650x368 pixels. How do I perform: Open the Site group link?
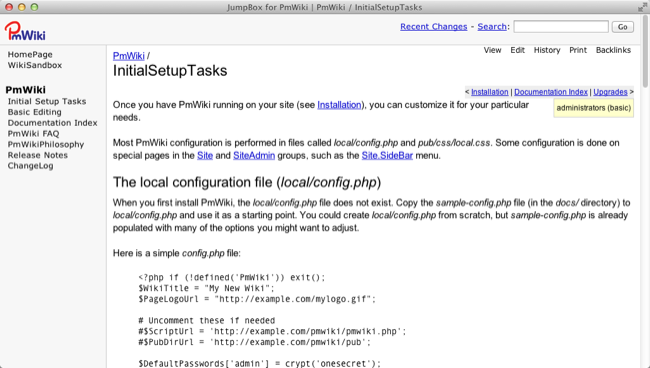coord(205,156)
